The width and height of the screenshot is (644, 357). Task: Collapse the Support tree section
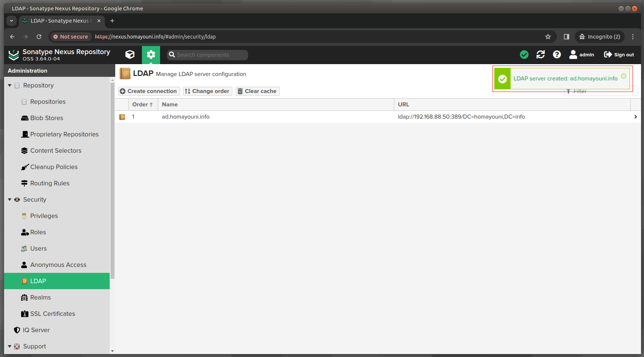(10, 346)
